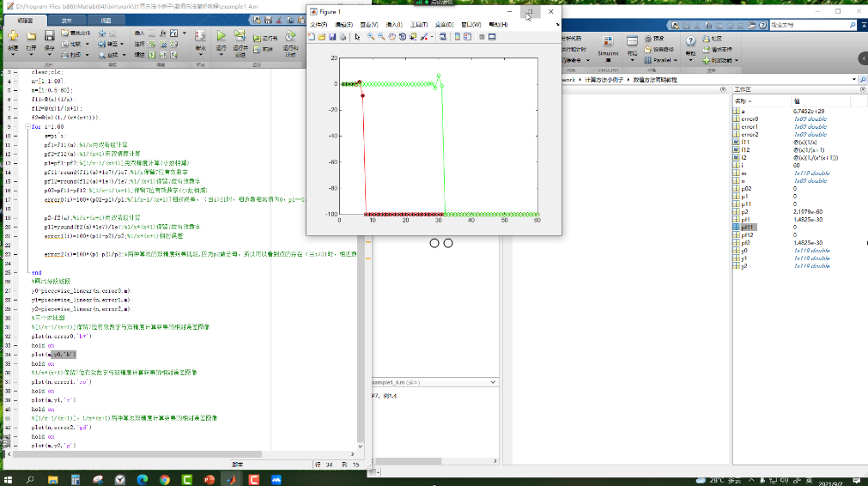Viewport: 868px width, 486px height.
Task: Click New Figure icon in Figure 1 toolbar
Action: pyautogui.click(x=312, y=37)
